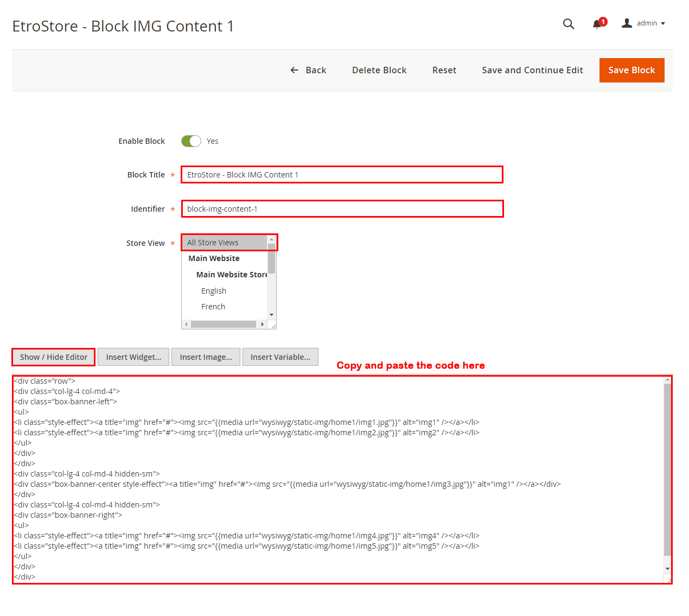
Task: Toggle the Enable Block switch
Action: [191, 141]
